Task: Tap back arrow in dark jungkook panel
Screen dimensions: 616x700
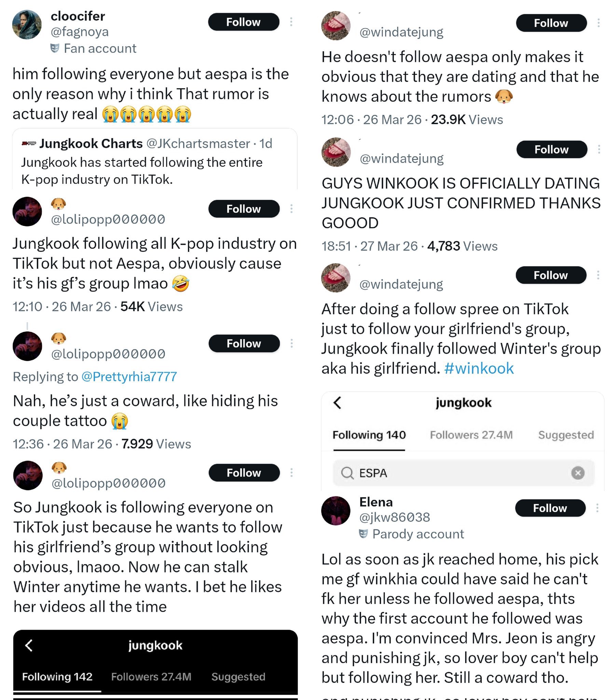Action: [29, 645]
